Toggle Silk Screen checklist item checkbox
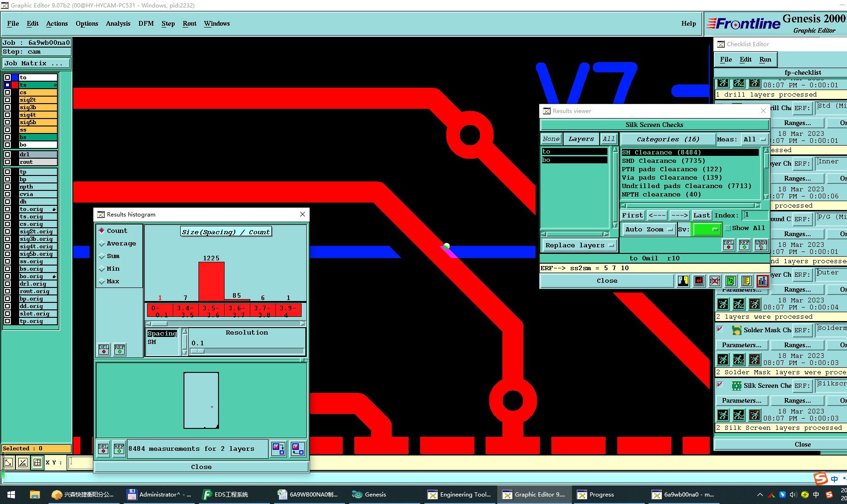Image resolution: width=847 pixels, height=504 pixels. [x=720, y=385]
